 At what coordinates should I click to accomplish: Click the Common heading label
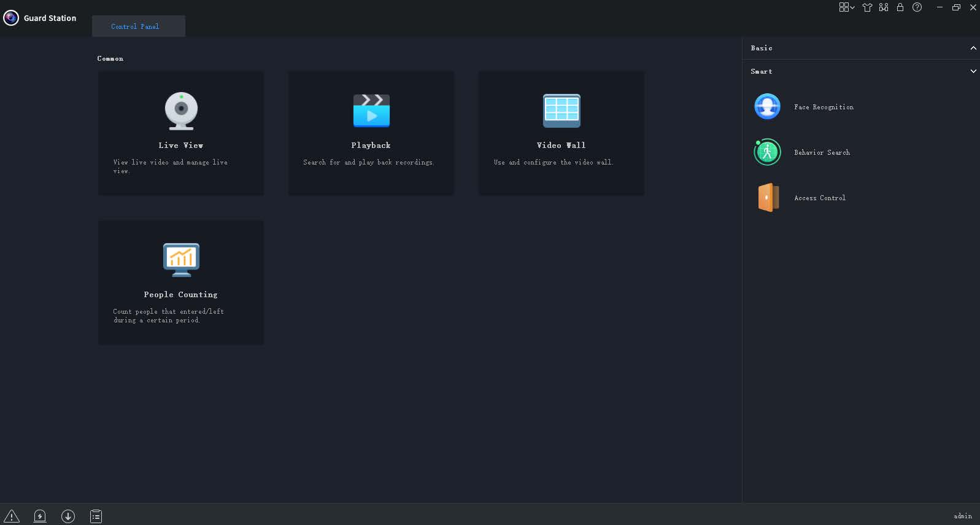tap(110, 58)
